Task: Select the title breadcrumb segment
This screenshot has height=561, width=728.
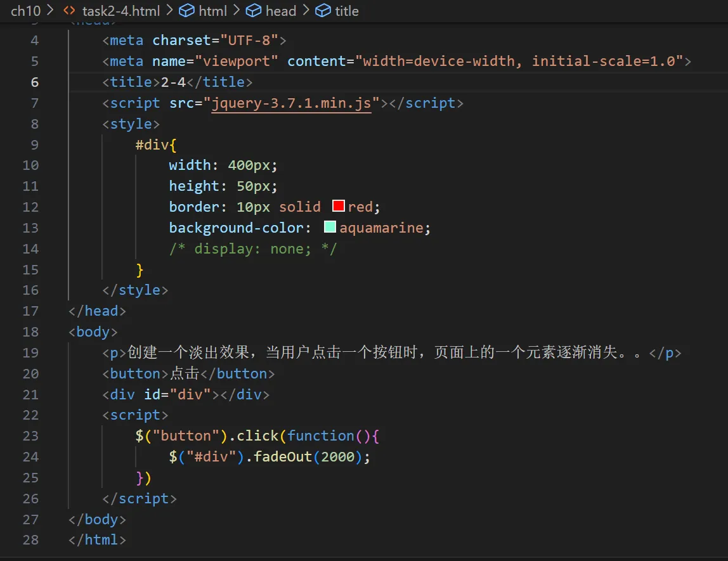Action: [x=347, y=11]
